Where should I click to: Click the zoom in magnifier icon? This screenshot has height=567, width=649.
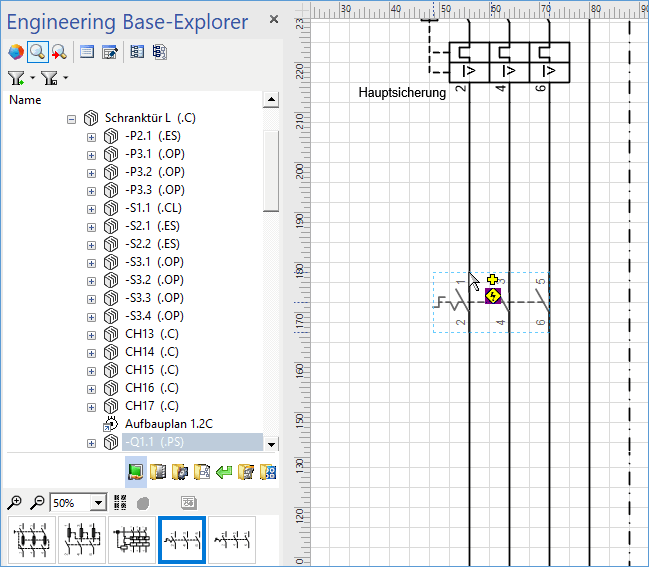tap(15, 502)
